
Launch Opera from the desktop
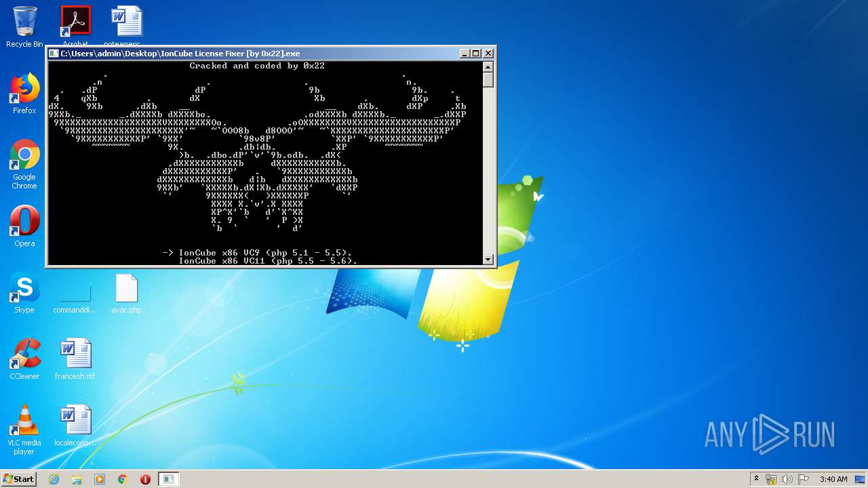[x=24, y=226]
